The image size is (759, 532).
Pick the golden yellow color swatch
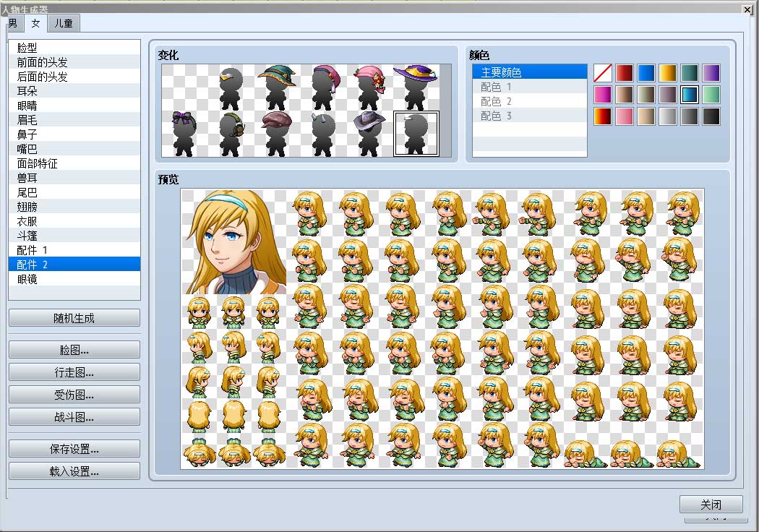(x=667, y=73)
